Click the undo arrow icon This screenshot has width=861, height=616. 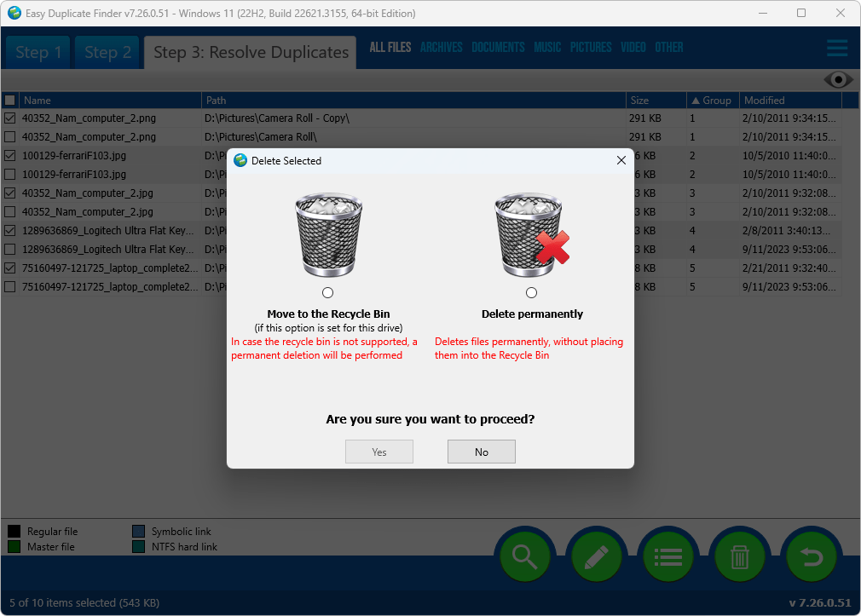coord(811,556)
